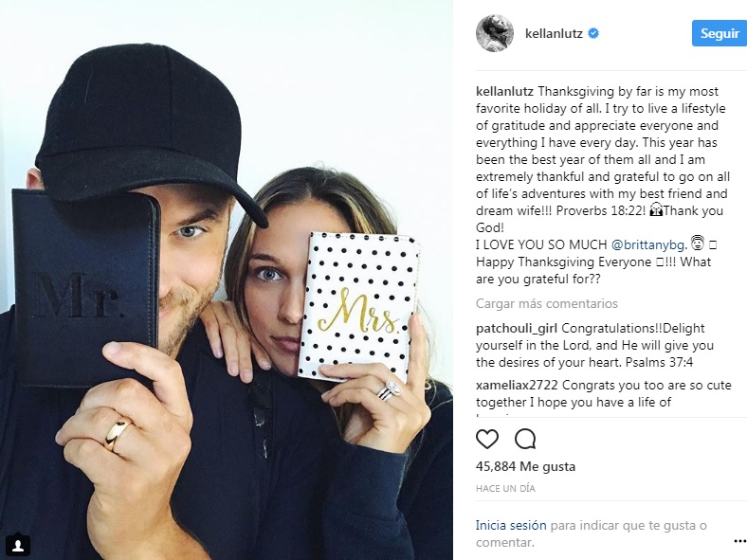This screenshot has width=747, height=560.
Task: Click the couple's main photo
Action: tap(227, 280)
